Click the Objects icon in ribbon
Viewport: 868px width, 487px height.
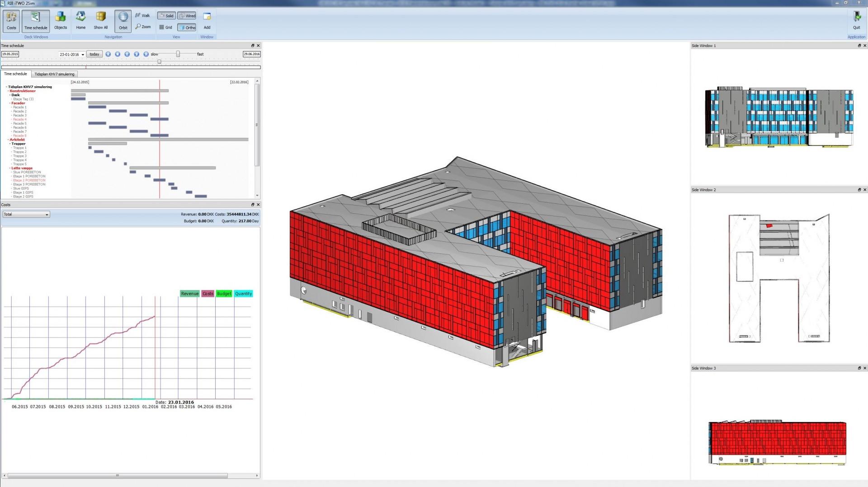click(x=60, y=20)
